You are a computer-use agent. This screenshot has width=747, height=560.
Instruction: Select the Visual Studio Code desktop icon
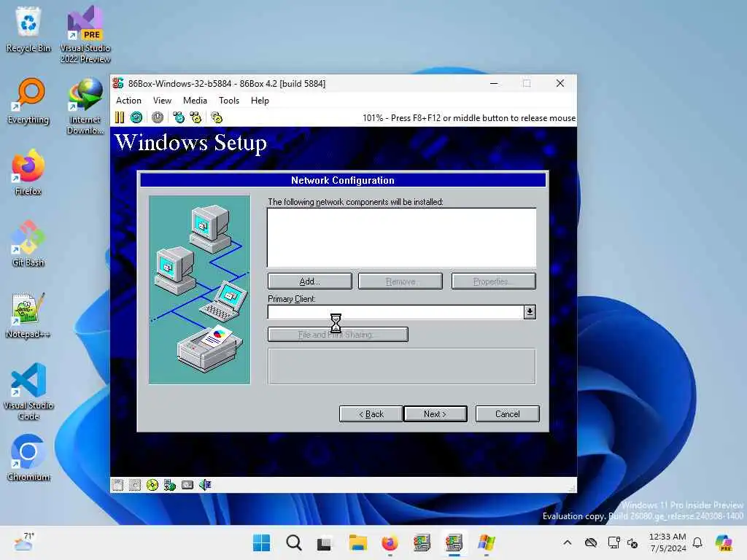28,392
